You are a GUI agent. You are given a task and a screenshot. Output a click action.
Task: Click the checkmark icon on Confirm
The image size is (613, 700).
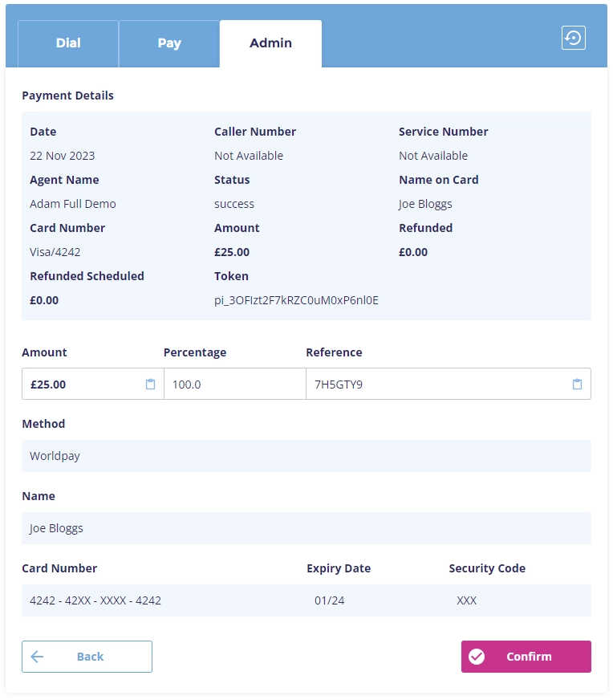pyautogui.click(x=477, y=657)
